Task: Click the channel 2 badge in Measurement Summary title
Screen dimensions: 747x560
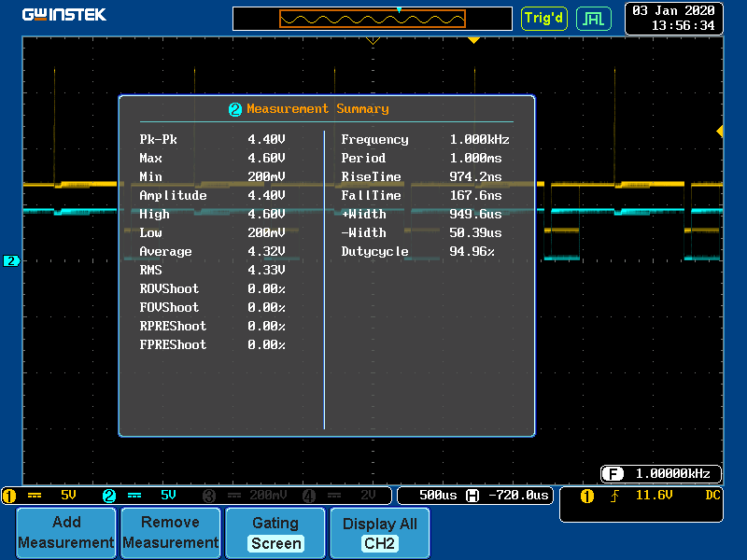Action: point(235,109)
